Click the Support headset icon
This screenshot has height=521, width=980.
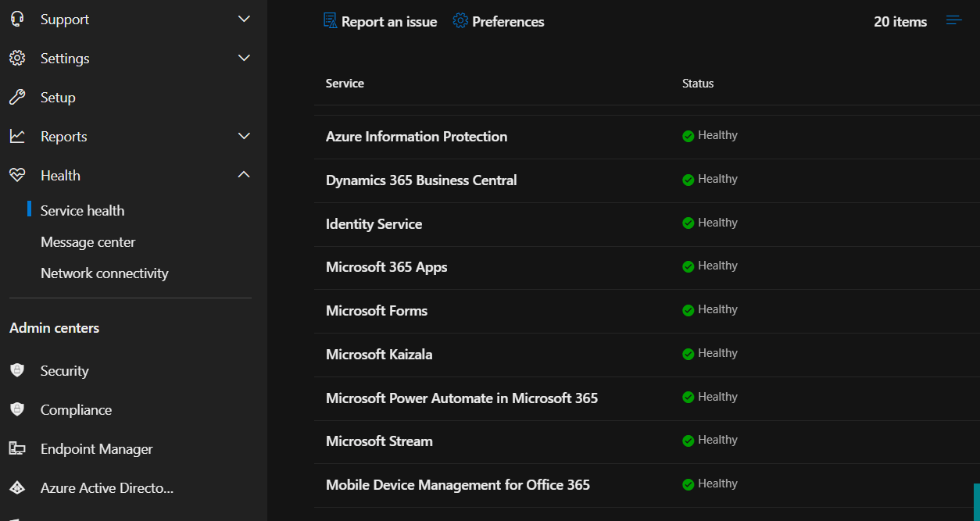tap(17, 19)
